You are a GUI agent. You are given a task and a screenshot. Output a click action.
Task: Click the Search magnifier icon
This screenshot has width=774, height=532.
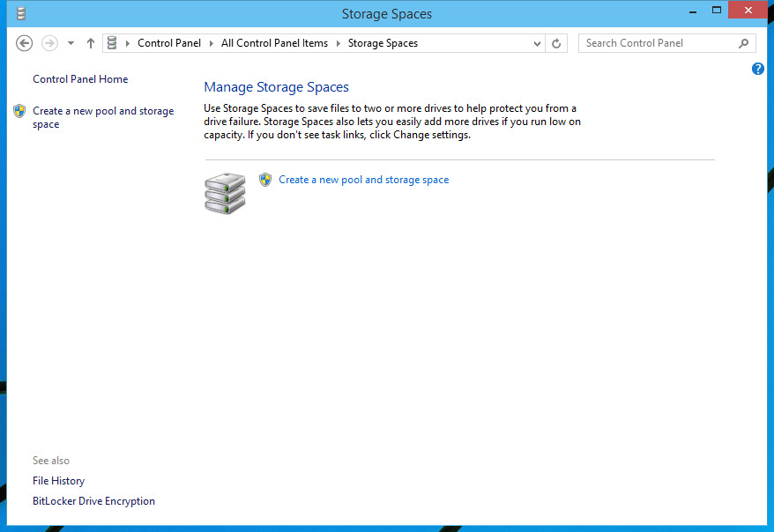coord(743,42)
